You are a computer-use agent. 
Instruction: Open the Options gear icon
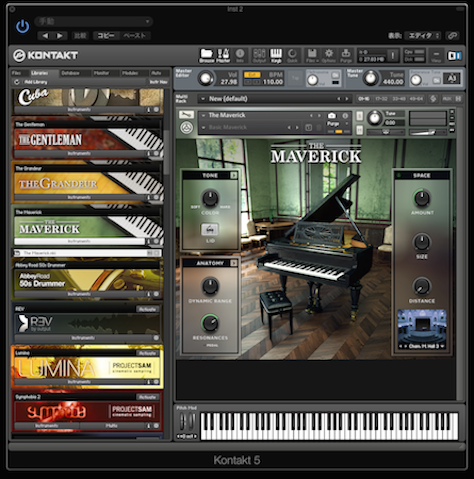coord(329,55)
